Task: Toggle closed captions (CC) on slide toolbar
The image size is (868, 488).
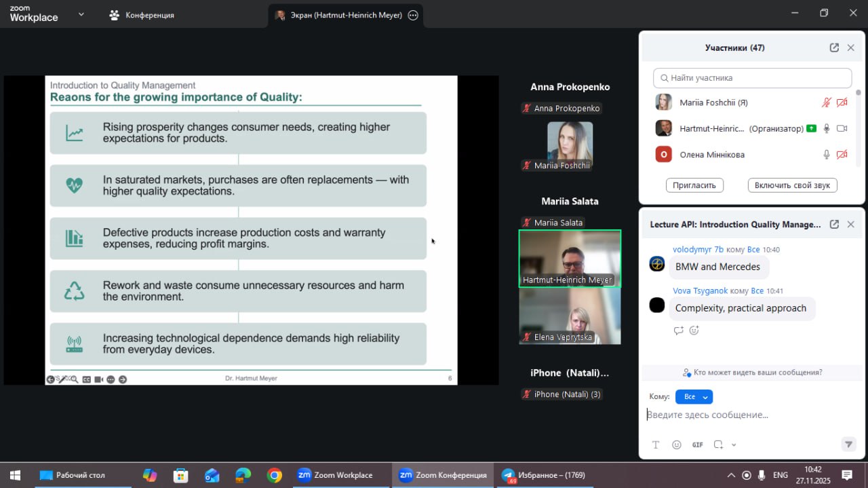Action: (86, 379)
